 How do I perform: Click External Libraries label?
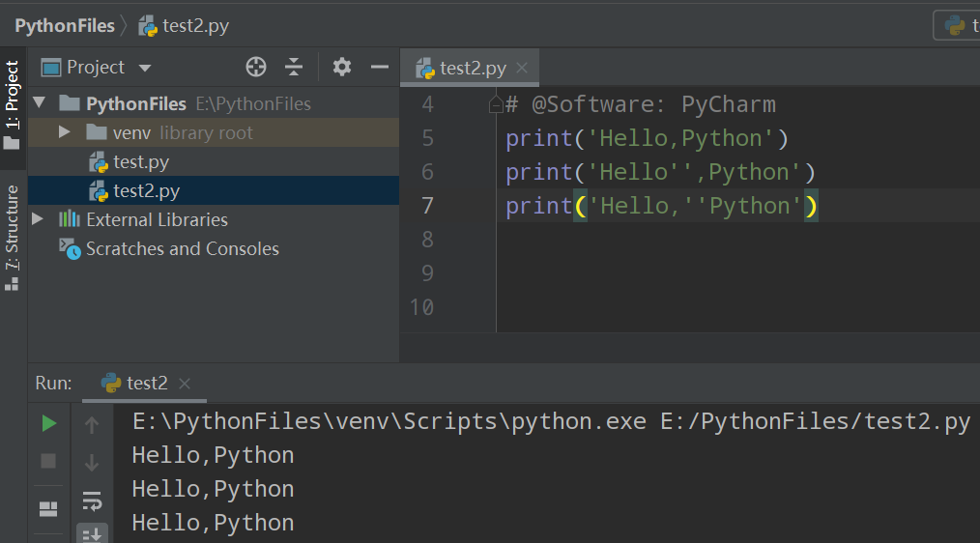pos(157,220)
